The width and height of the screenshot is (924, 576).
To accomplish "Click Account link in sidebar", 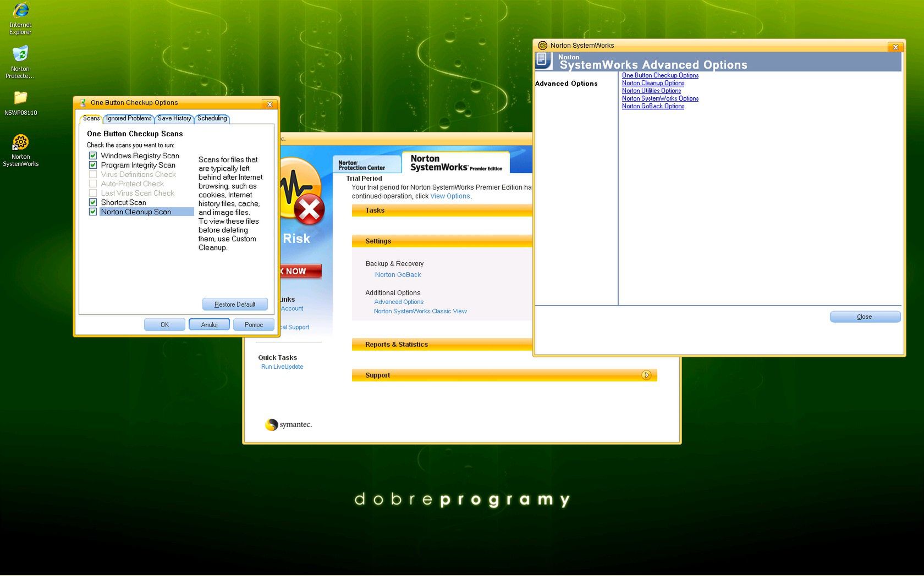I will [x=292, y=308].
